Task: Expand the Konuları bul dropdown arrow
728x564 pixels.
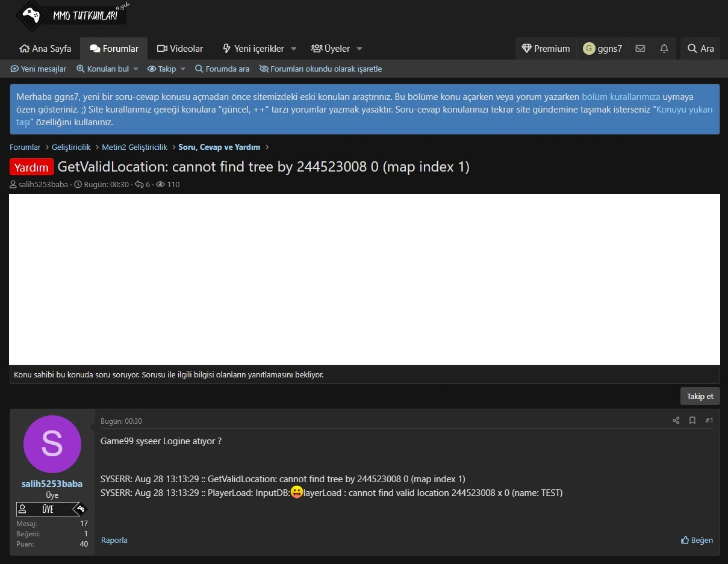Action: pos(135,69)
